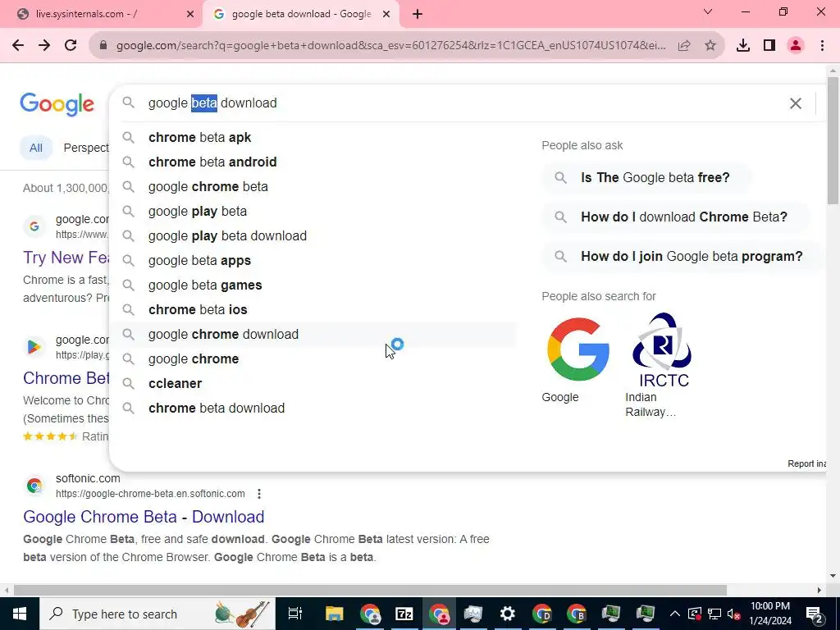840x630 pixels.
Task: Click the softonic.com site favicon
Action: [34, 486]
